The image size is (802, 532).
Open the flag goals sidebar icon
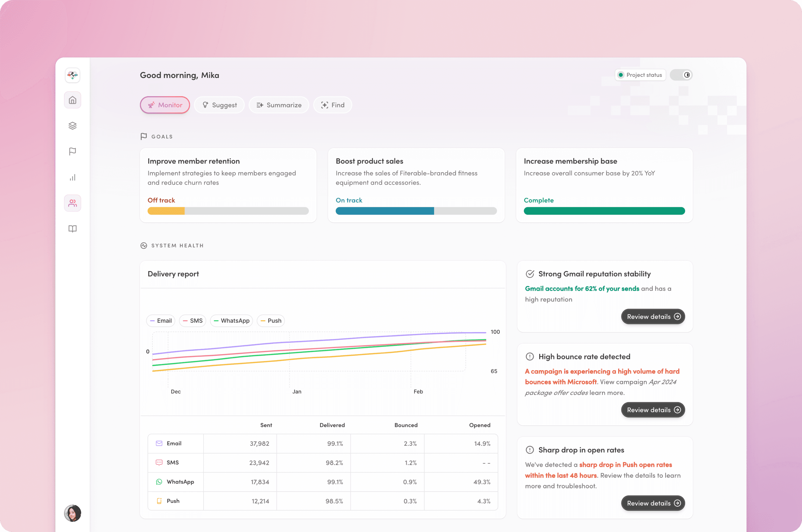click(x=72, y=151)
